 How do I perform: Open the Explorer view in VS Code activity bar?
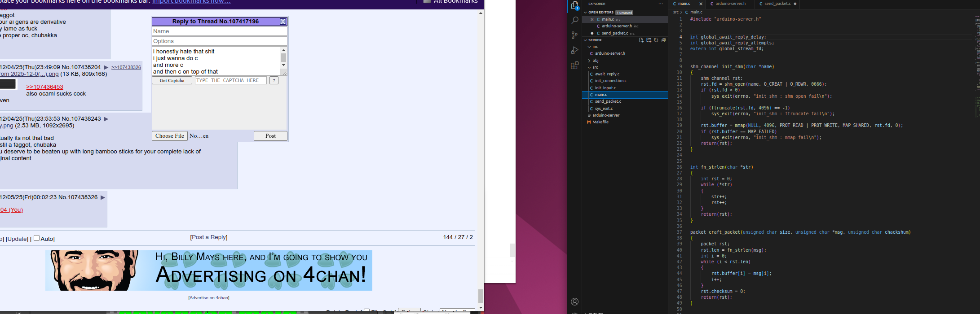click(x=574, y=6)
